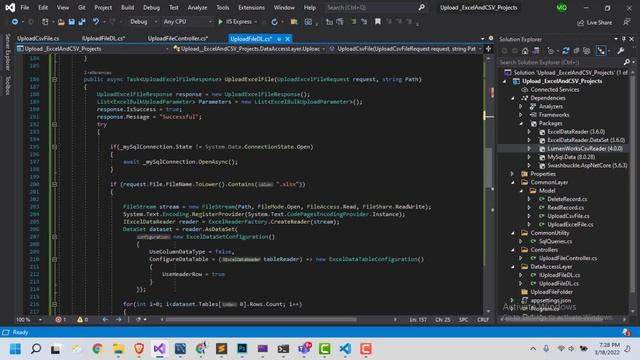Switch to IUploadFileDL.cs tab
The width and height of the screenshot is (640, 360).
[x=103, y=38]
